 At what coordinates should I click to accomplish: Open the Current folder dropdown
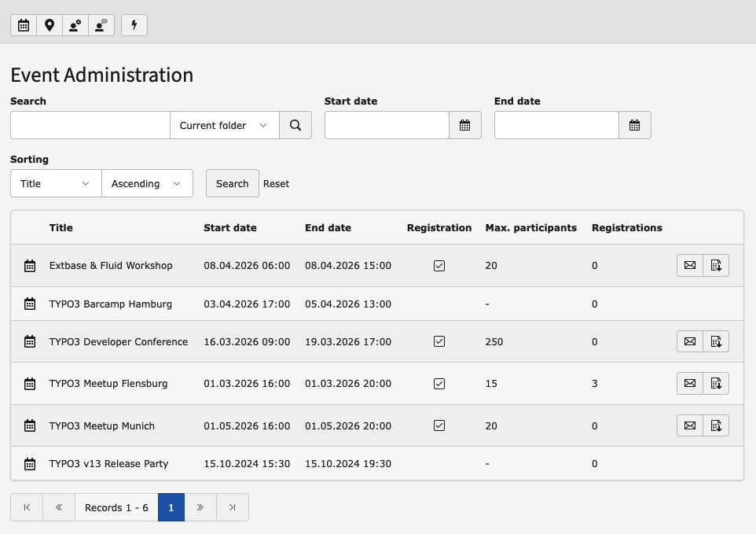[224, 124]
